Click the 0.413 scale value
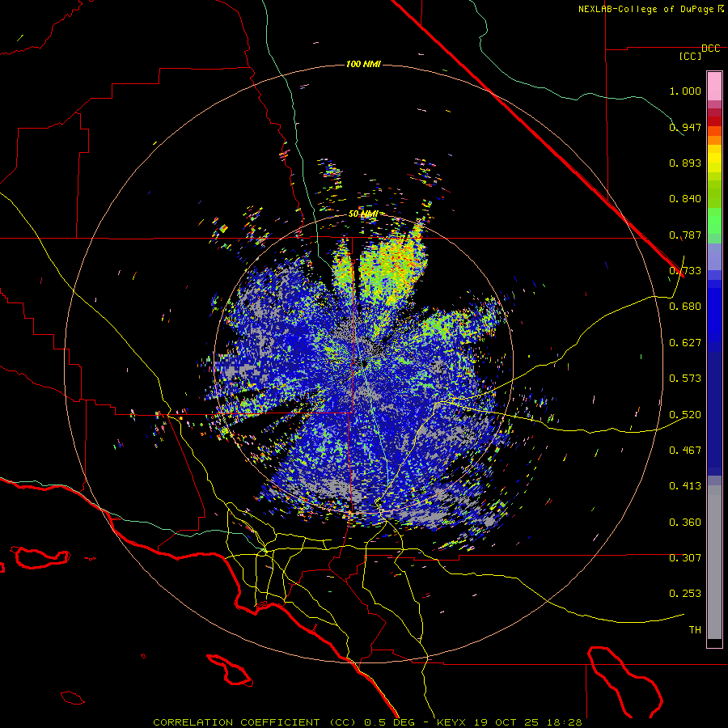728x728 pixels. (685, 486)
